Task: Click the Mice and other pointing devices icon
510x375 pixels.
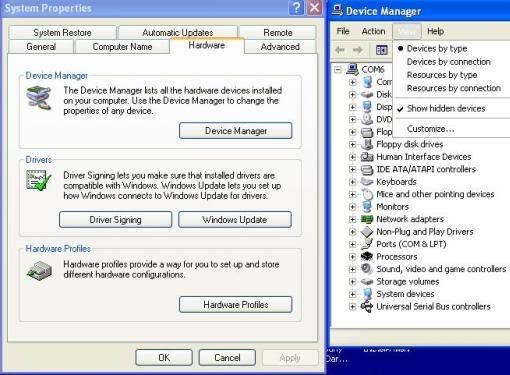Action: tap(367, 194)
